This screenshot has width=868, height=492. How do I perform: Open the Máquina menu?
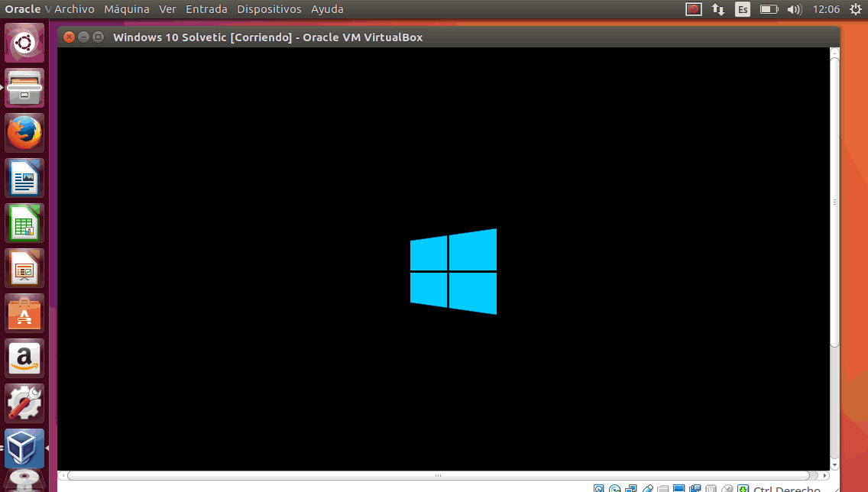click(x=127, y=9)
